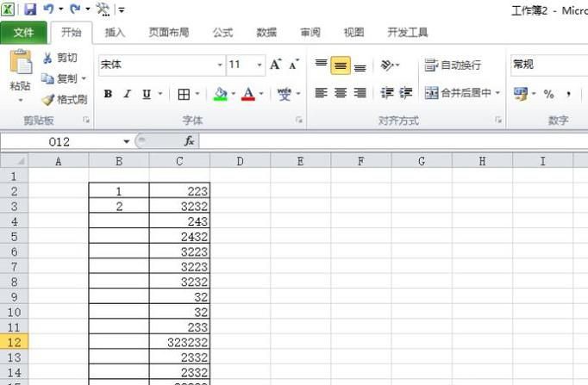Screen dimensions: 588x385
Task: Switch to the 数据 tab
Action: click(x=266, y=33)
